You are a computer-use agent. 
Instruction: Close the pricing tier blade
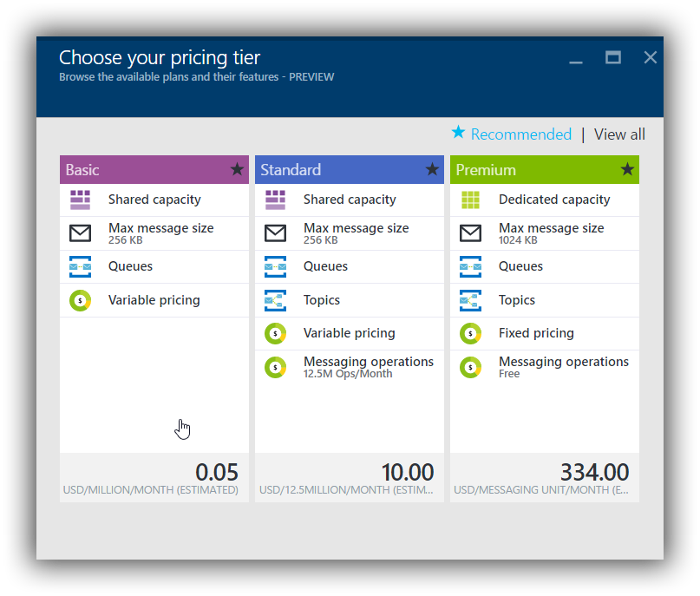coord(651,57)
